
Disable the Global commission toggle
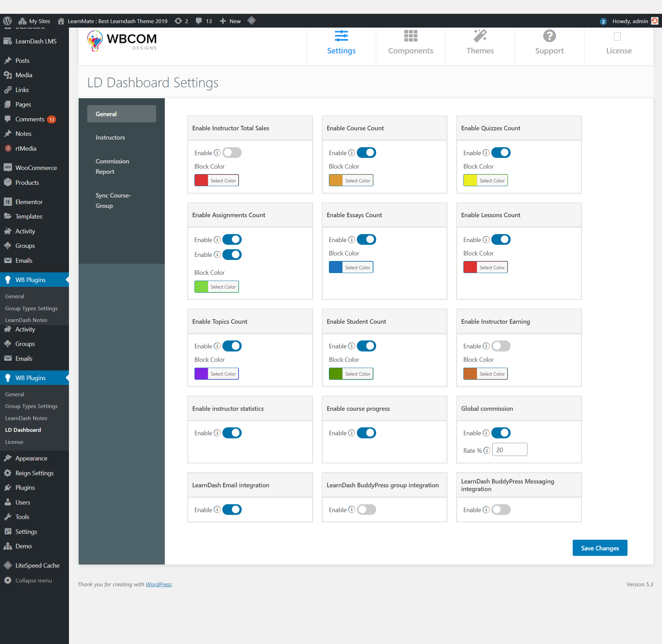(x=501, y=433)
